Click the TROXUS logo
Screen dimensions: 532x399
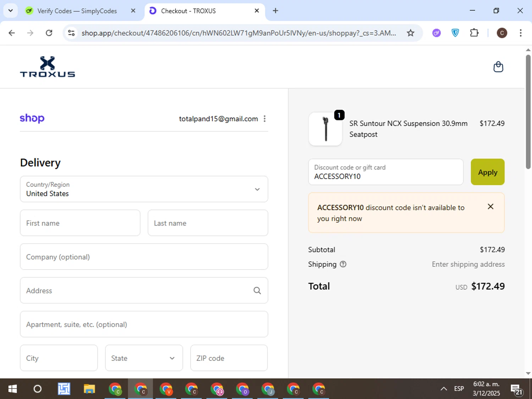point(48,67)
